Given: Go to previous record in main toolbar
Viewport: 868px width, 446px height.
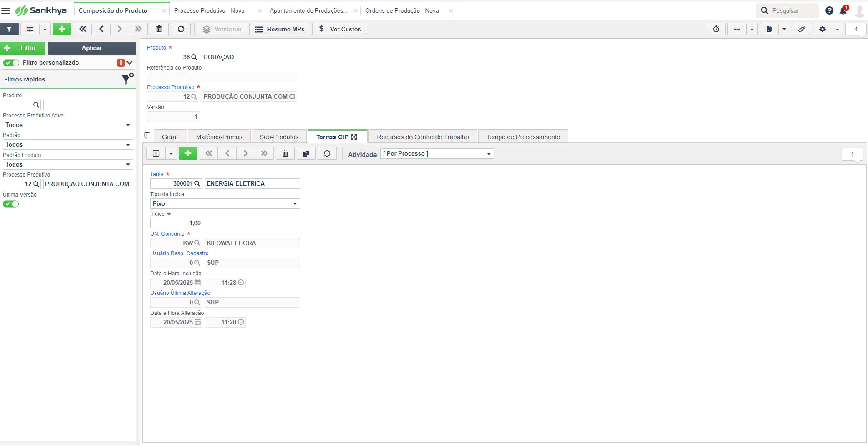Looking at the screenshot, I should click(101, 29).
